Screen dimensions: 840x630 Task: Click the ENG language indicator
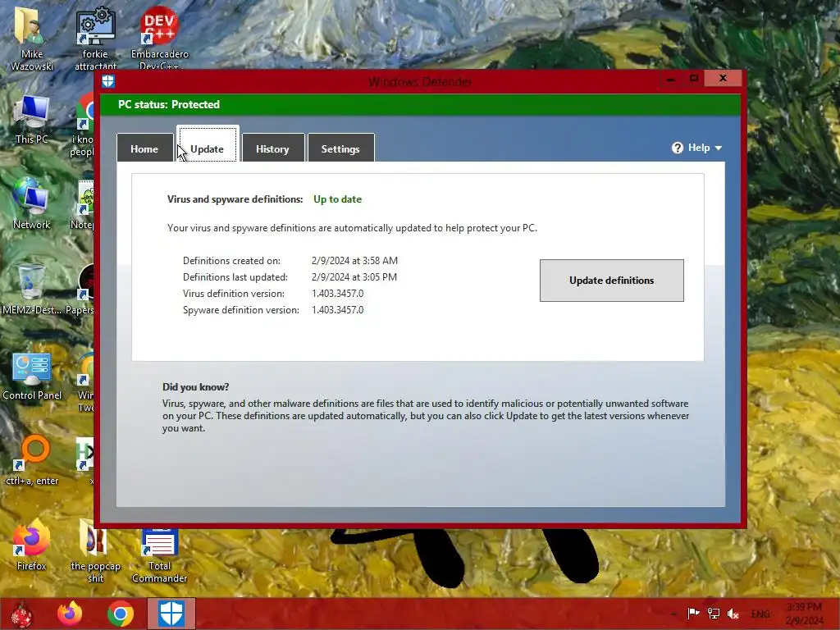760,614
